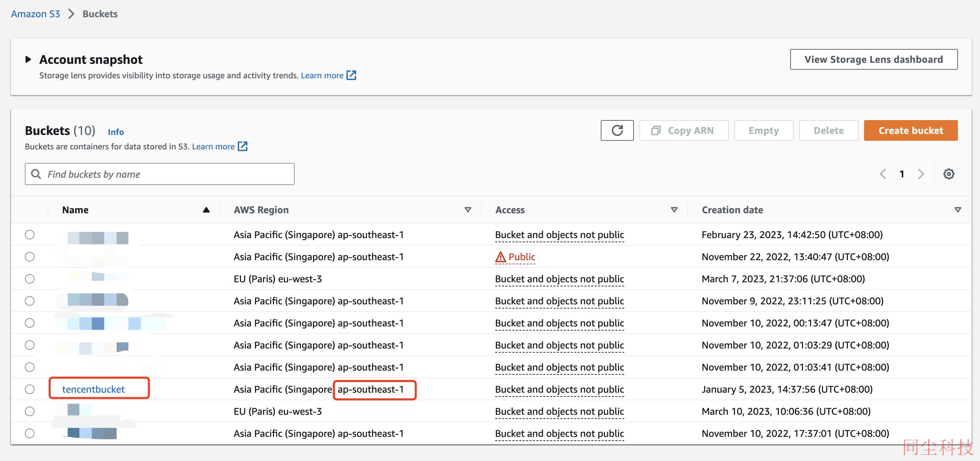The width and height of the screenshot is (980, 461).
Task: Select radio for bucket created March 7, 2023
Action: click(x=30, y=279)
